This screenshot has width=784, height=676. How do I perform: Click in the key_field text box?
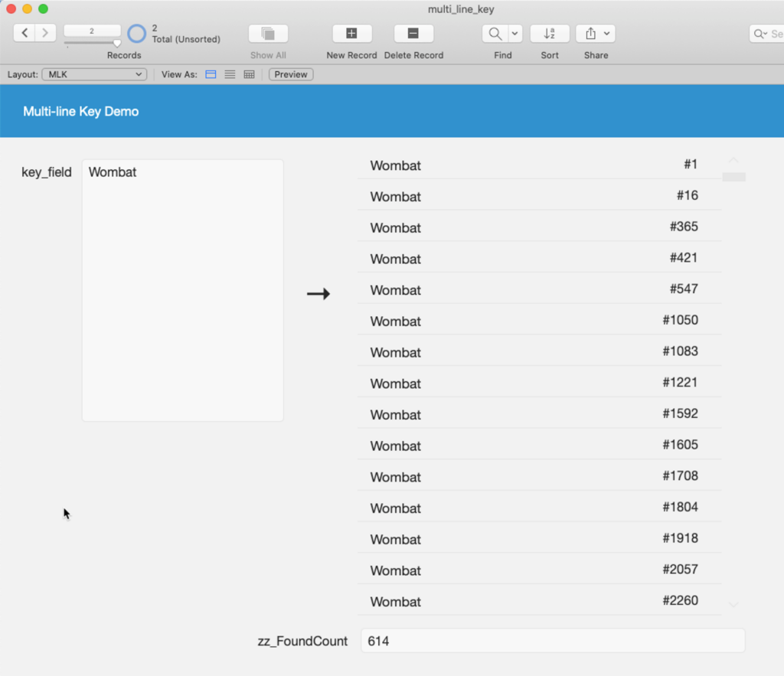182,289
